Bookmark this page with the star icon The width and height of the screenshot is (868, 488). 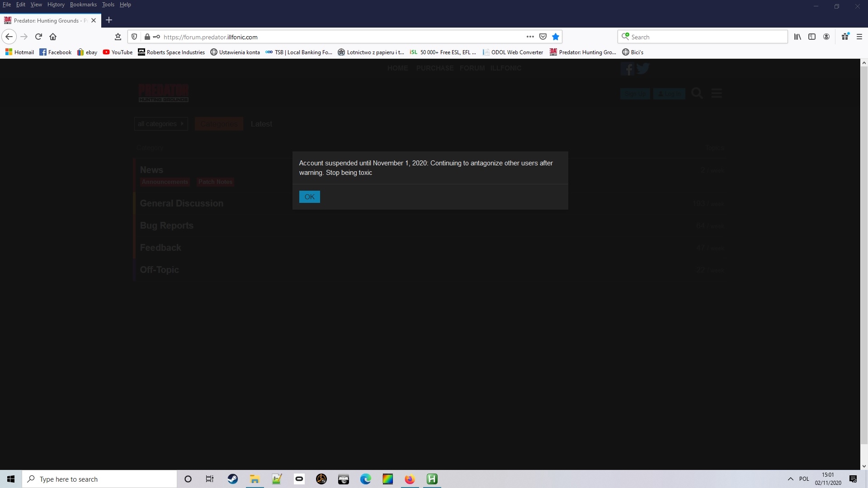coord(556,37)
